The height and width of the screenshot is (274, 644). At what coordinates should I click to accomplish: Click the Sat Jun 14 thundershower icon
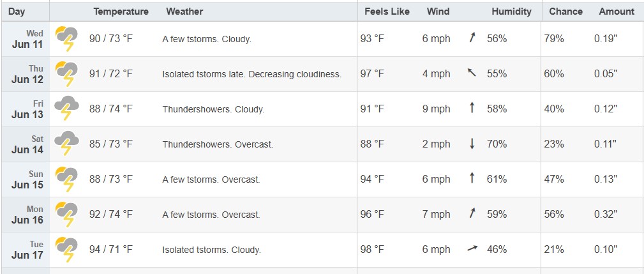pyautogui.click(x=66, y=144)
